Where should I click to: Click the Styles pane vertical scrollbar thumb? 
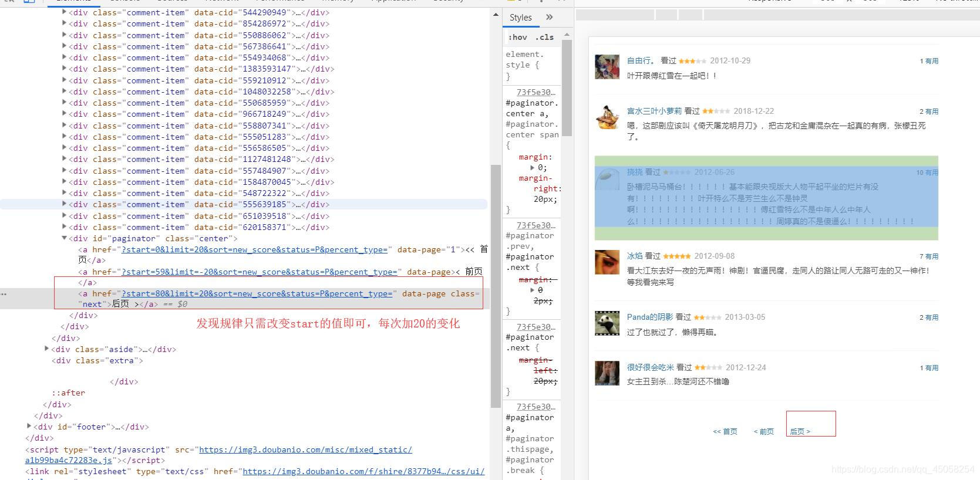(x=567, y=88)
